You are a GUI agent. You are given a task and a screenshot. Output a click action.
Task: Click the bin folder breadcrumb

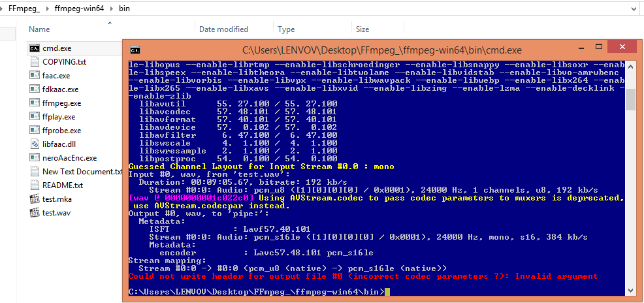(124, 8)
